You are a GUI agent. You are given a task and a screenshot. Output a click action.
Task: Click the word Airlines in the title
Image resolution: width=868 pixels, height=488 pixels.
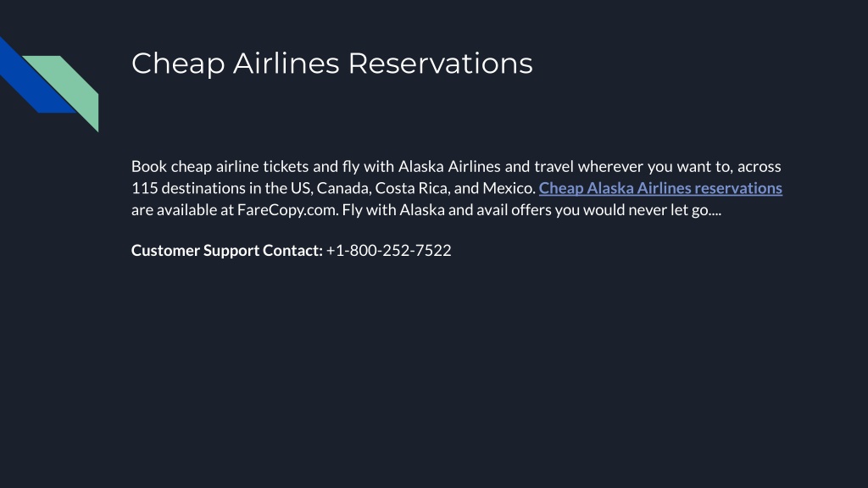[286, 63]
